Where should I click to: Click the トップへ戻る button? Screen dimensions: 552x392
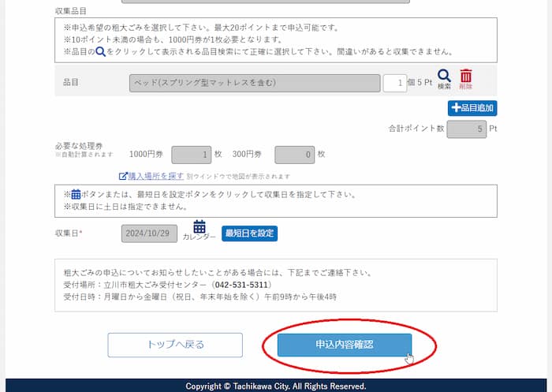click(175, 345)
